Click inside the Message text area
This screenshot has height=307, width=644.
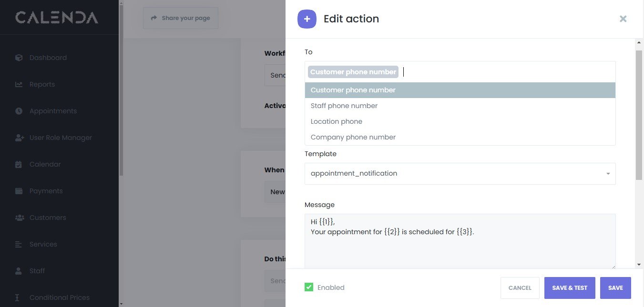pos(460,248)
